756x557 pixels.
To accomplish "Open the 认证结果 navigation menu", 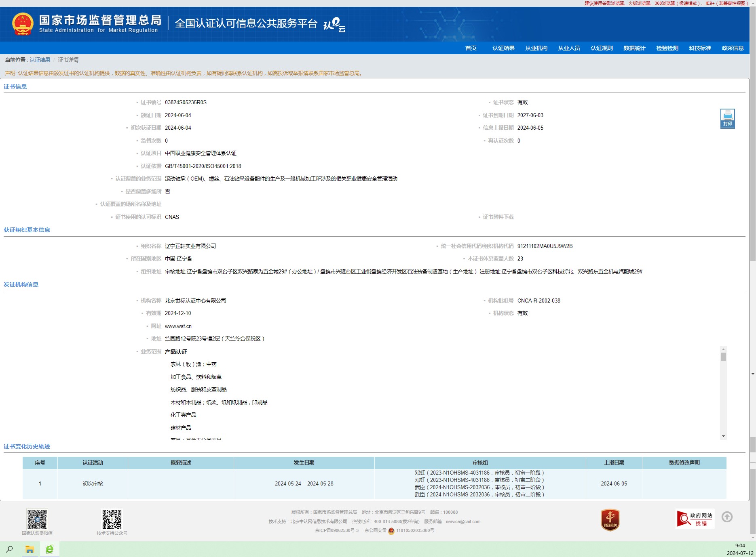I will point(503,48).
